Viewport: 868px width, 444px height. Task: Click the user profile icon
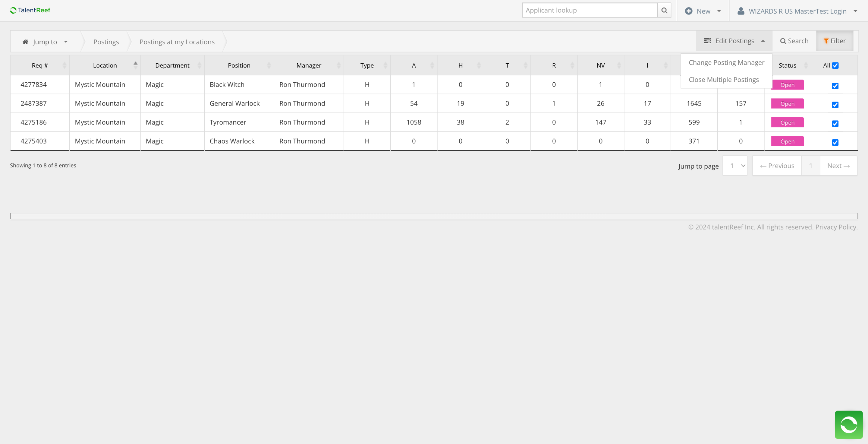click(741, 11)
